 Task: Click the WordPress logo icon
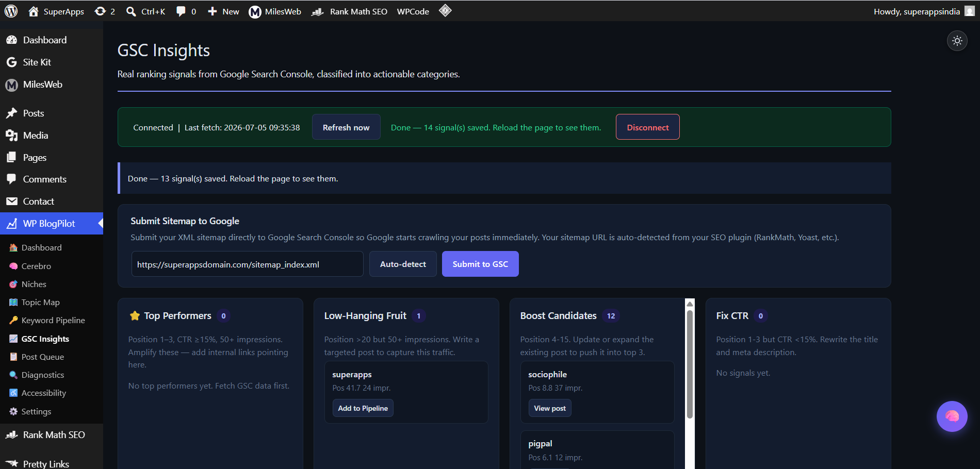coord(11,11)
